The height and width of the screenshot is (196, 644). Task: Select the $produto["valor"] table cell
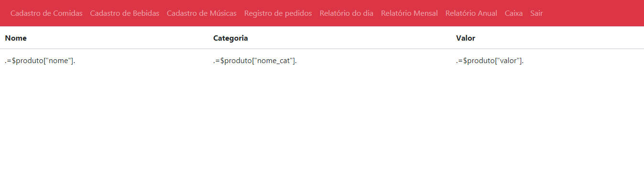(547, 61)
